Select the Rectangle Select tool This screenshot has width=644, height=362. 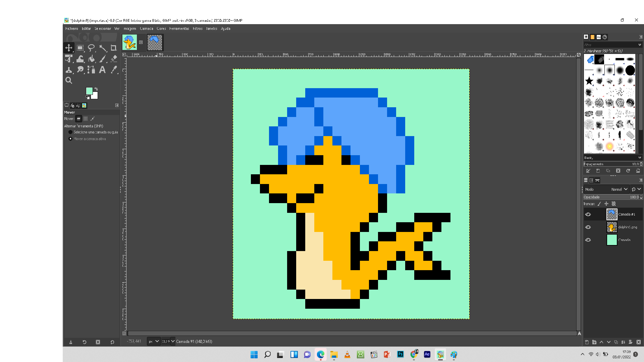[x=80, y=48]
